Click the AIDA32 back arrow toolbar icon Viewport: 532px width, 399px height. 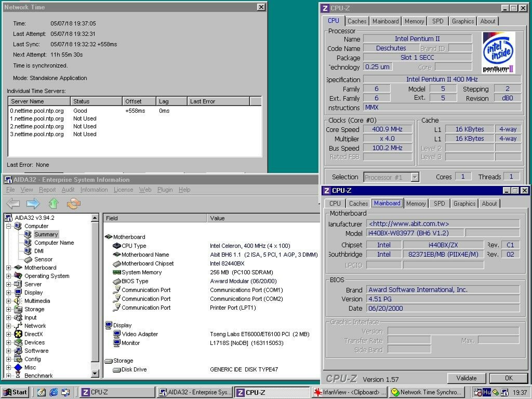tap(13, 203)
